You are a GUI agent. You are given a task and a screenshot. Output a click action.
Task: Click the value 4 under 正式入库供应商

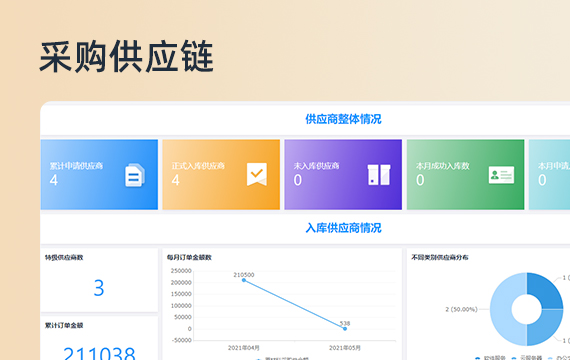pyautogui.click(x=176, y=180)
